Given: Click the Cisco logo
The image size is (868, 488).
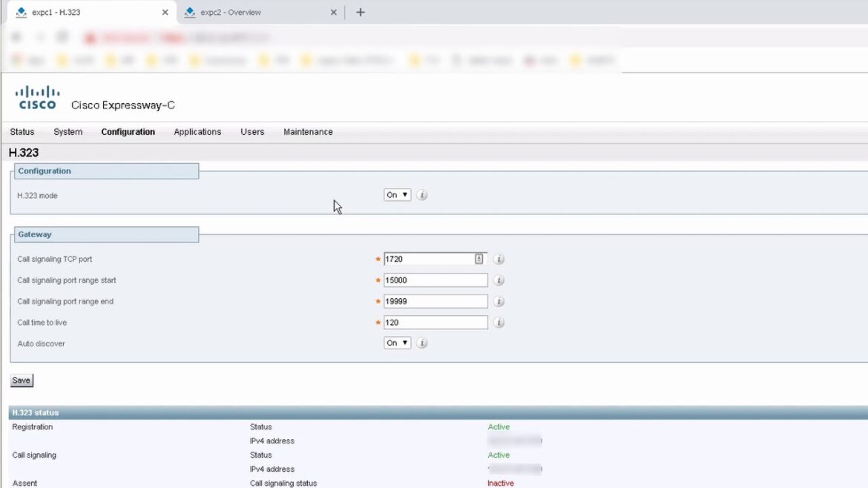Looking at the screenshot, I should coord(37,97).
